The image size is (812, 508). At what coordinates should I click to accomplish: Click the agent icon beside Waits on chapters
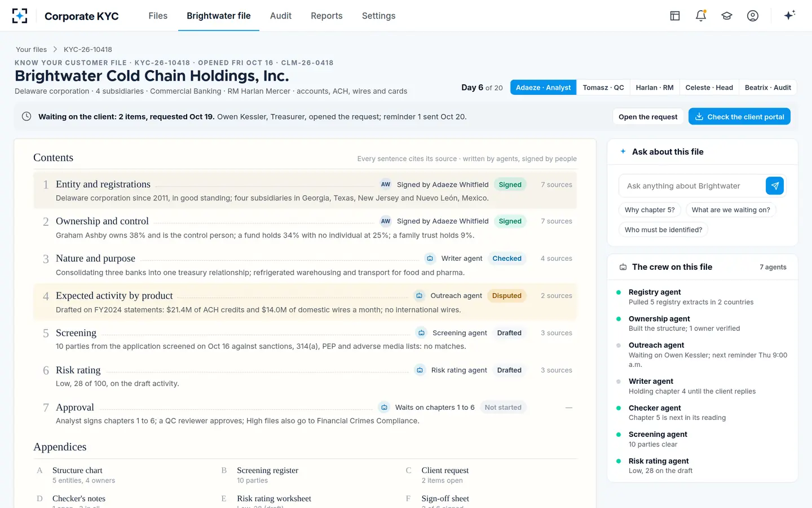pyautogui.click(x=384, y=408)
